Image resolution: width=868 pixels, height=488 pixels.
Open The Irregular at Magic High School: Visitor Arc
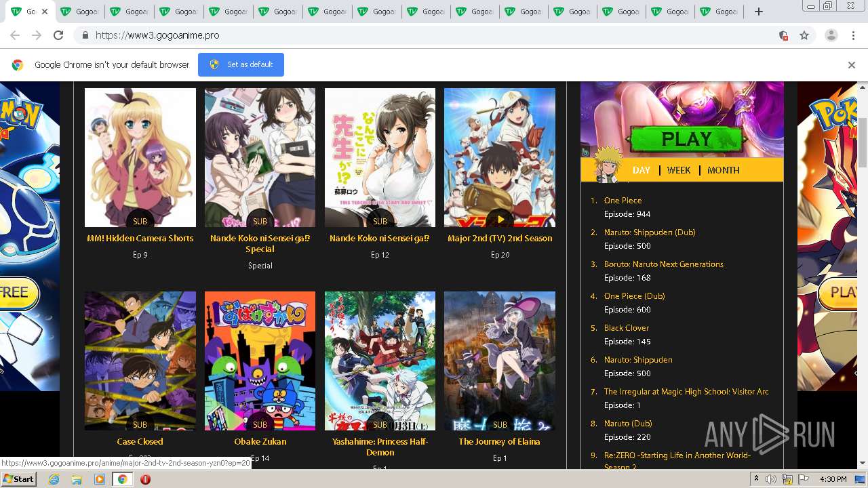686,392
